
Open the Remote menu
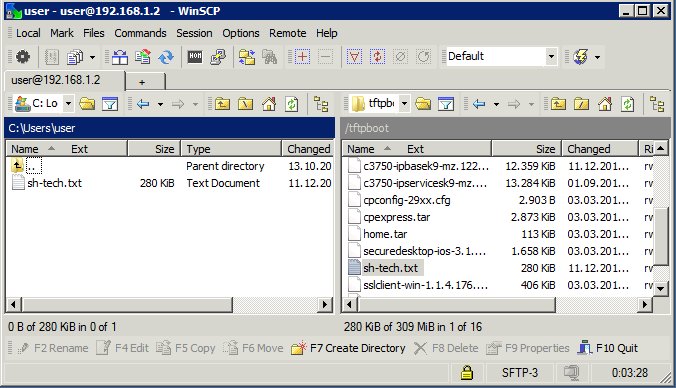(x=288, y=33)
